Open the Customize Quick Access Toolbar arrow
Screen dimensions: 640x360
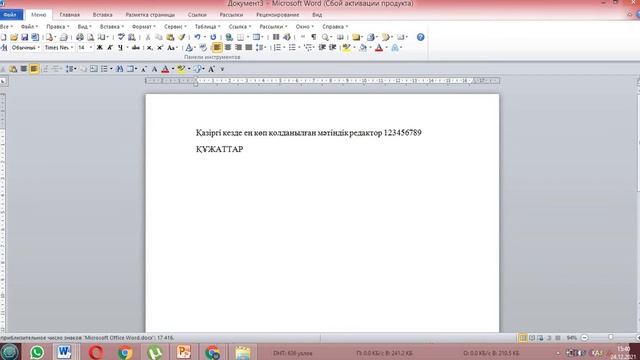click(x=222, y=69)
